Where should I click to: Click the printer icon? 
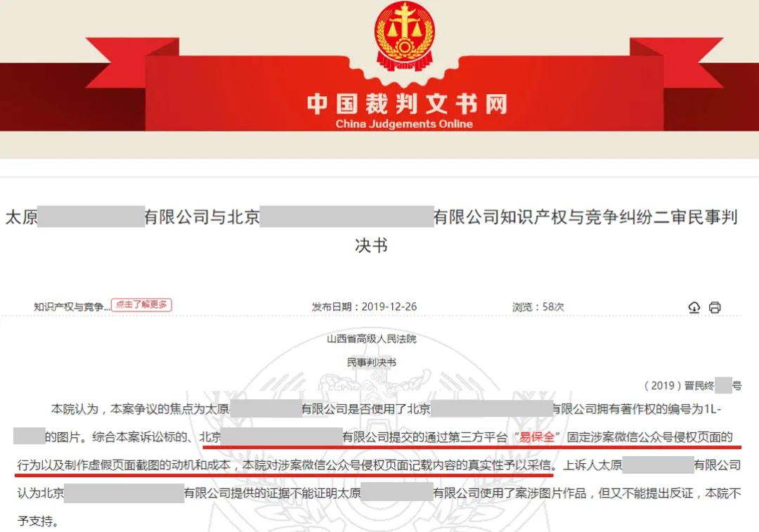(715, 307)
